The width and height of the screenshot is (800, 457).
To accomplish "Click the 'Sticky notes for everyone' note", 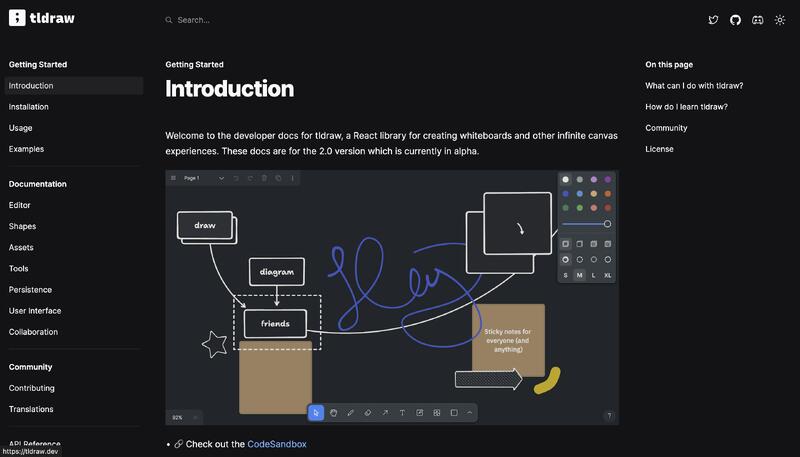I will [508, 340].
